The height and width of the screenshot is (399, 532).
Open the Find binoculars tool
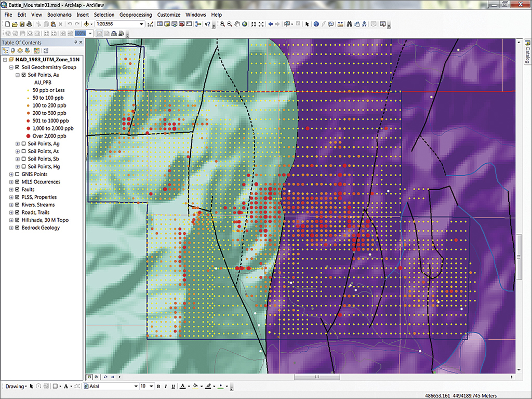click(x=349, y=24)
